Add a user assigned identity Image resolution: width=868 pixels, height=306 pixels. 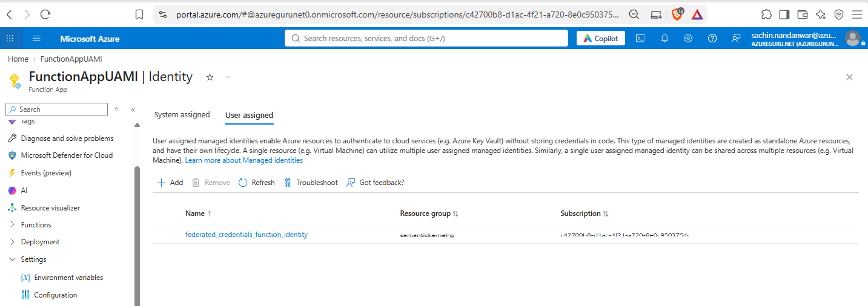[x=170, y=183]
